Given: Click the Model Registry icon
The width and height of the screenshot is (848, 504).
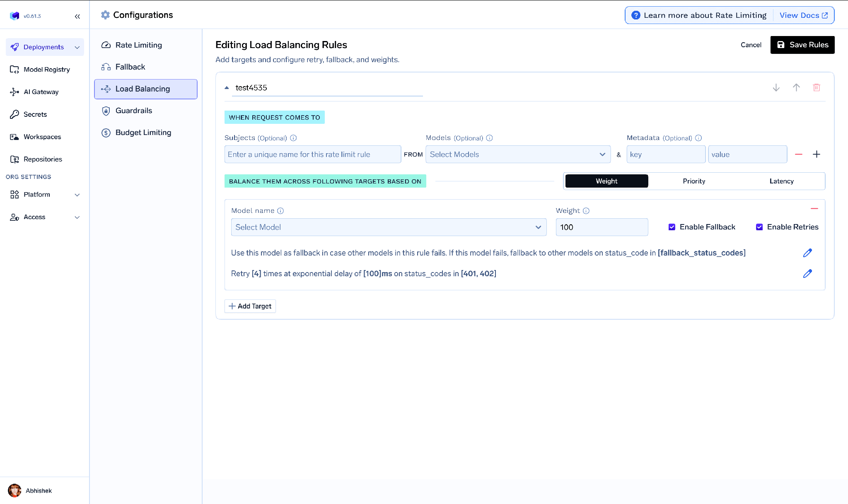Looking at the screenshot, I should [x=14, y=70].
